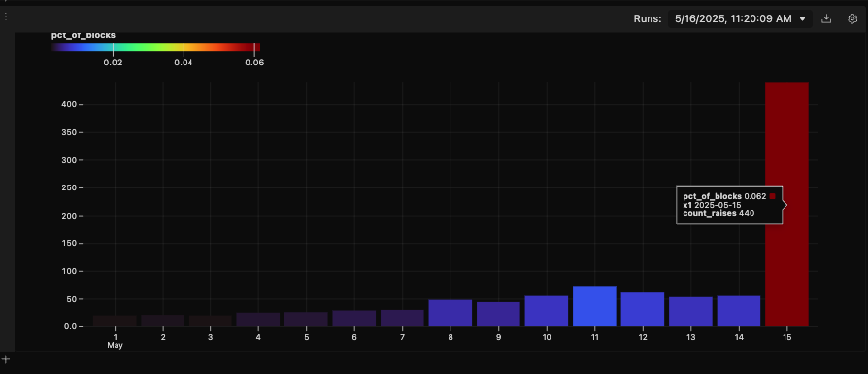Click the 0.06 legend tick label

pyautogui.click(x=254, y=62)
